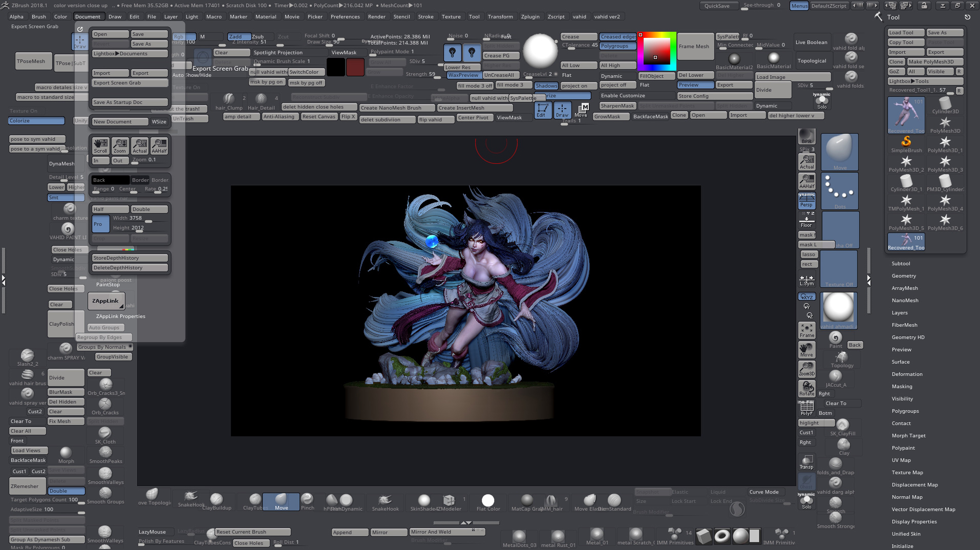Open the Preferences menu

pos(345,16)
